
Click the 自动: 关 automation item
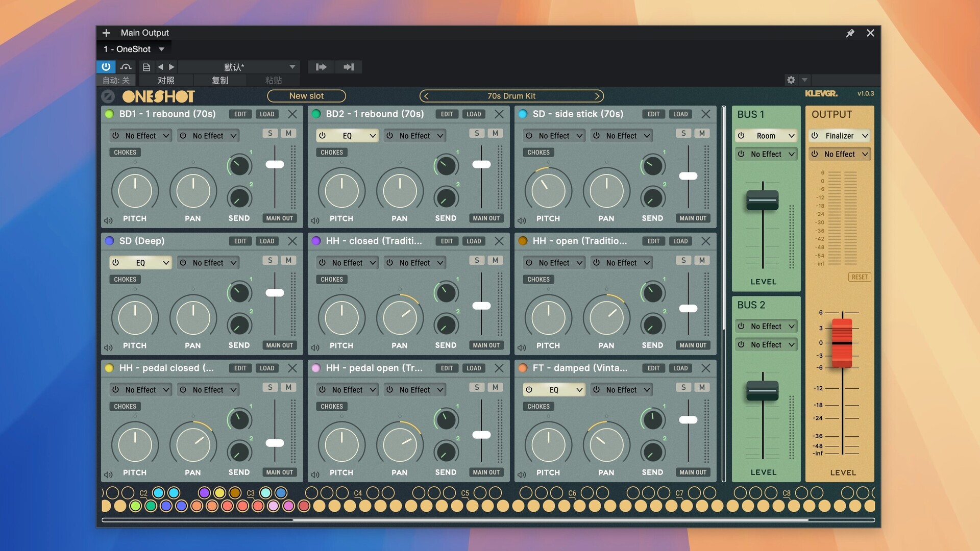[x=116, y=80]
